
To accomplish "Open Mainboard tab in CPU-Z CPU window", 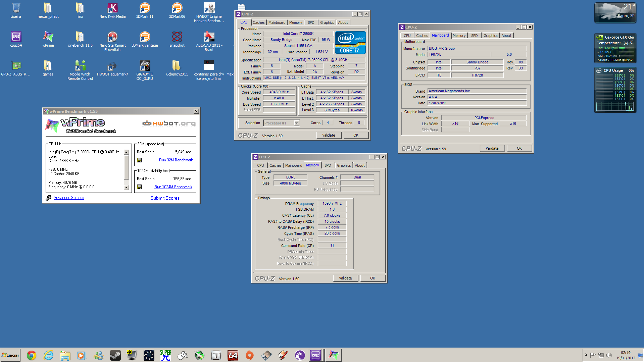I will tap(277, 22).
